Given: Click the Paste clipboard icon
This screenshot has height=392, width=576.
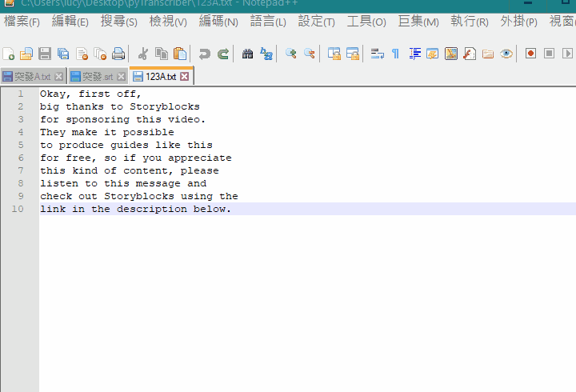Looking at the screenshot, I should point(180,54).
